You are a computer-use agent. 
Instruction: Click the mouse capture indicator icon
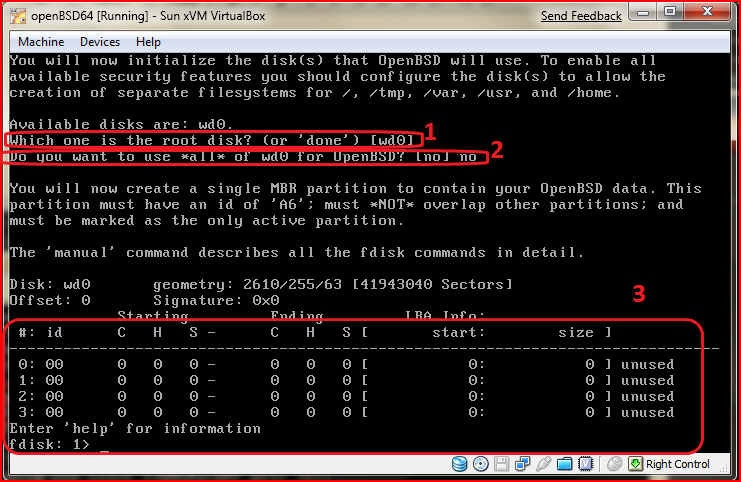click(614, 464)
